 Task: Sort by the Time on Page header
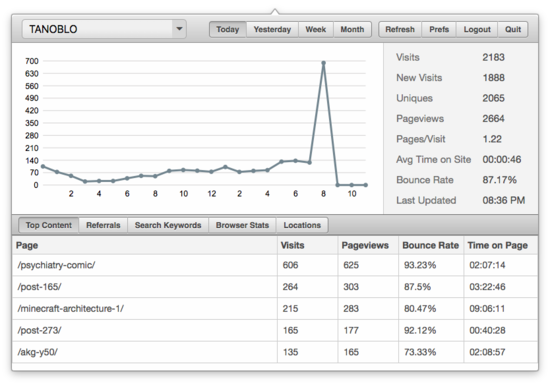click(501, 245)
